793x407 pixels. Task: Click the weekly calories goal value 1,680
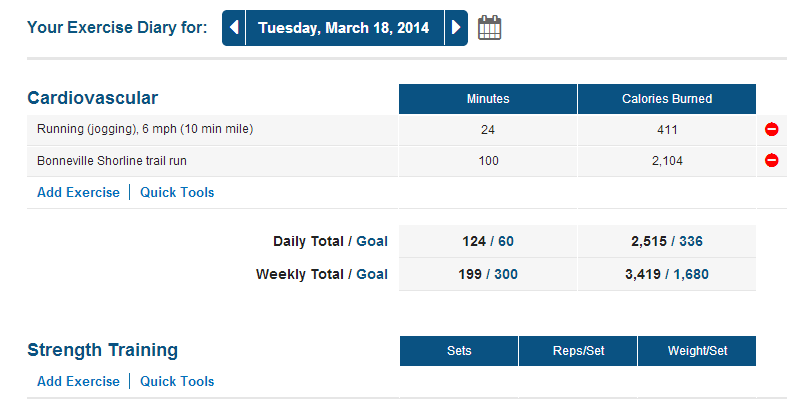[699, 274]
